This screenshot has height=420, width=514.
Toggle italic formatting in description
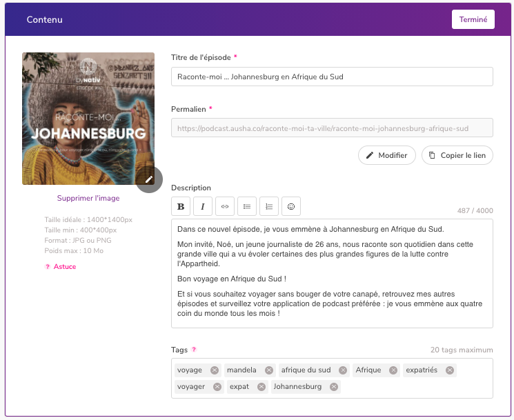(x=203, y=206)
